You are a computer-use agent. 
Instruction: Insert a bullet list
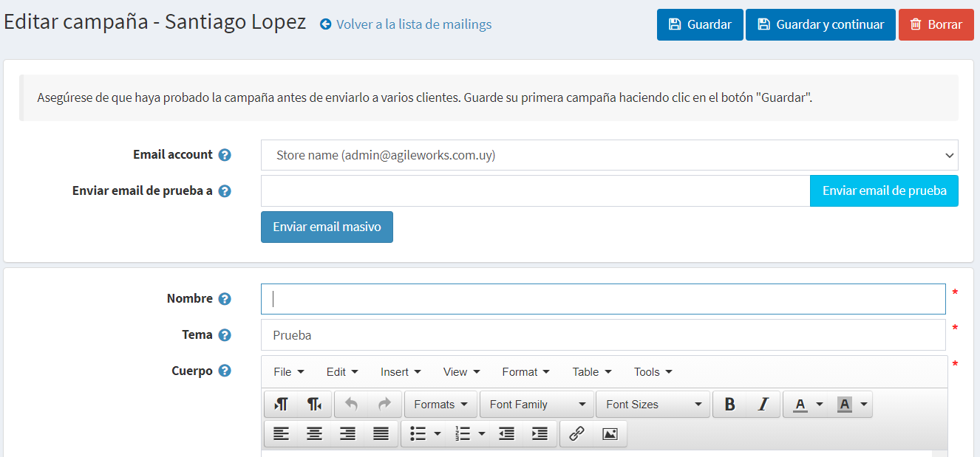point(418,434)
